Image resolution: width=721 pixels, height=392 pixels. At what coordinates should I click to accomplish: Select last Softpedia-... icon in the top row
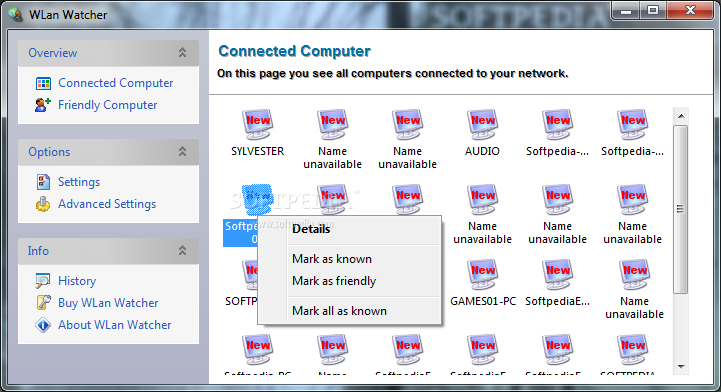632,125
